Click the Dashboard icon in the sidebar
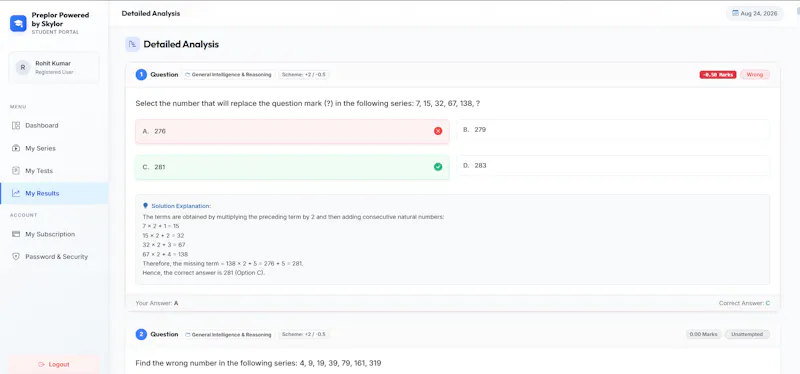The image size is (800, 374). click(16, 126)
